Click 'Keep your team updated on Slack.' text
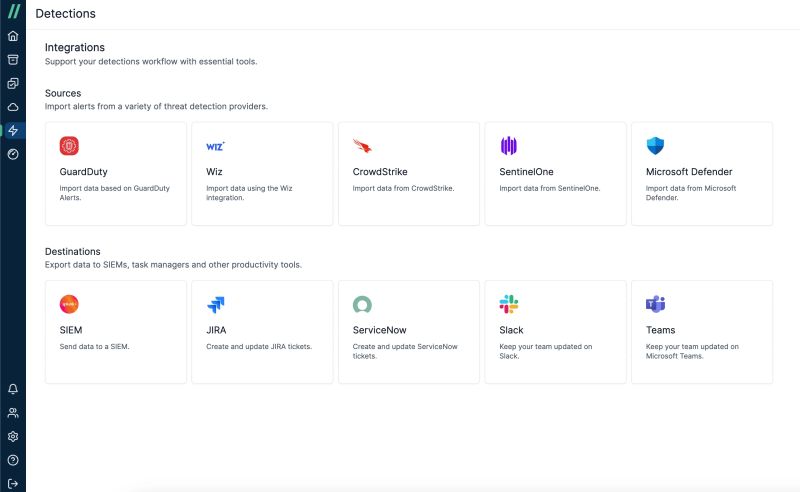Screen dimensions: 800x492 coord(546,351)
